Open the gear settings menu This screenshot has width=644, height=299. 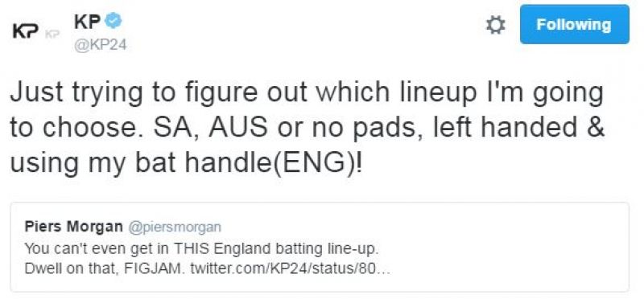pos(496,26)
